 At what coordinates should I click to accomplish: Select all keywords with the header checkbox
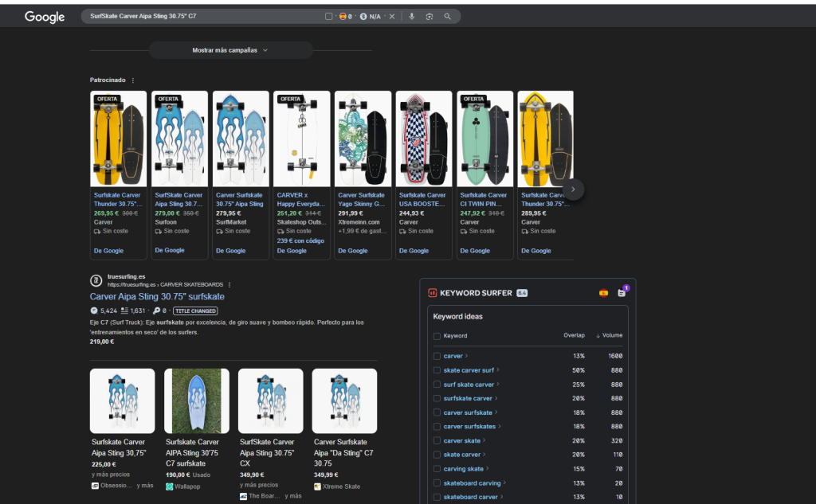point(437,336)
